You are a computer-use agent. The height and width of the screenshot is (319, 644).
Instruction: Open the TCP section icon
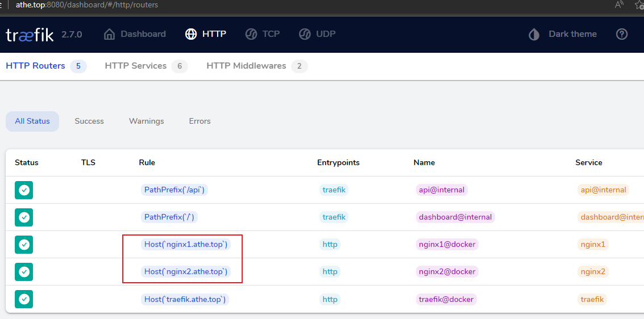[251, 34]
